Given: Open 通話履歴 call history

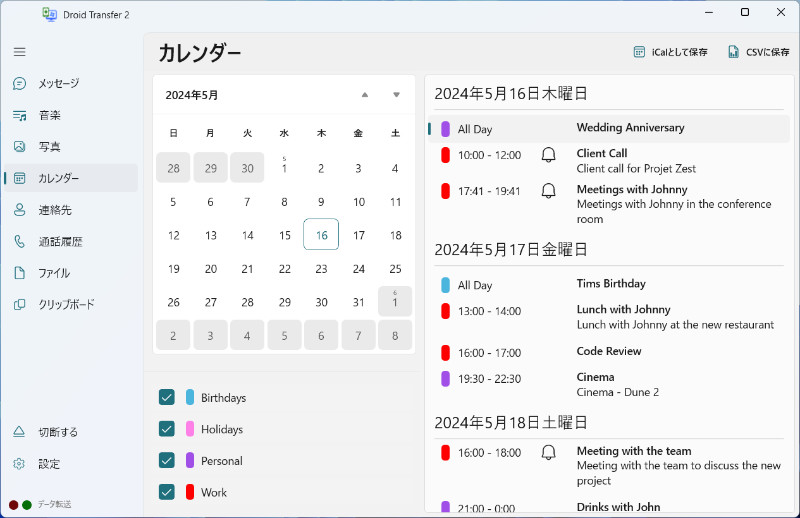Looking at the screenshot, I should pyautogui.click(x=60, y=242).
